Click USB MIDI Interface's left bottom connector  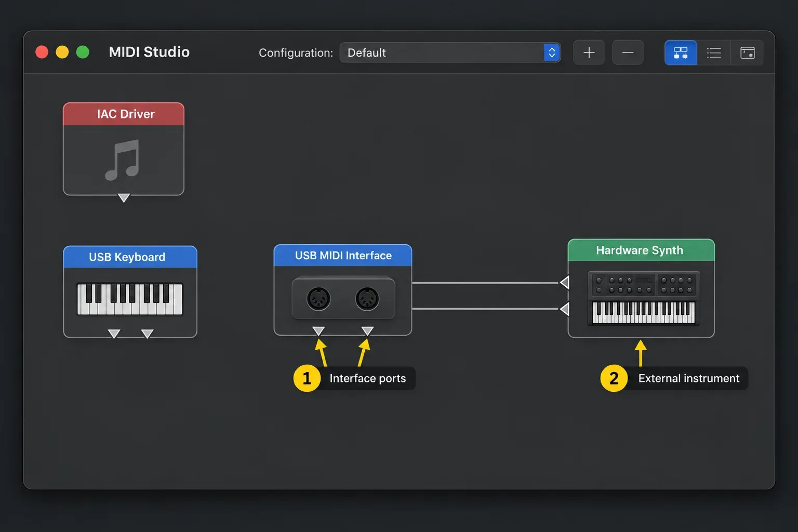tap(318, 331)
